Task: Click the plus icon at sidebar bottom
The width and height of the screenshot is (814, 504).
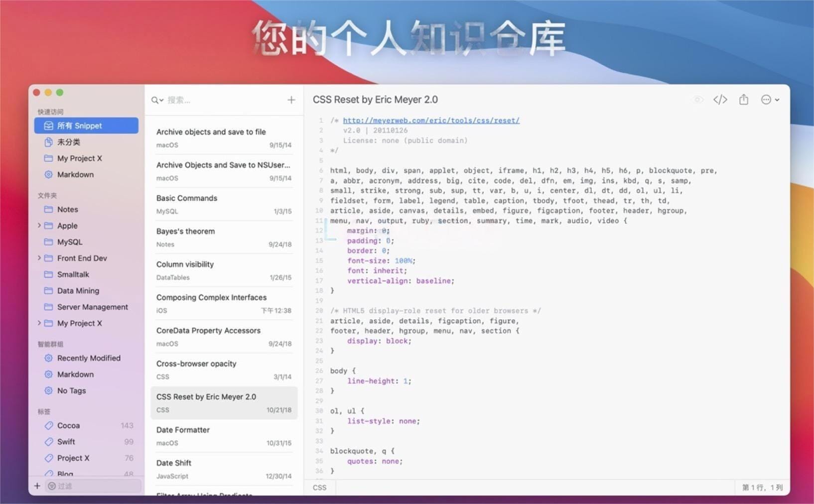Action: click(x=37, y=486)
